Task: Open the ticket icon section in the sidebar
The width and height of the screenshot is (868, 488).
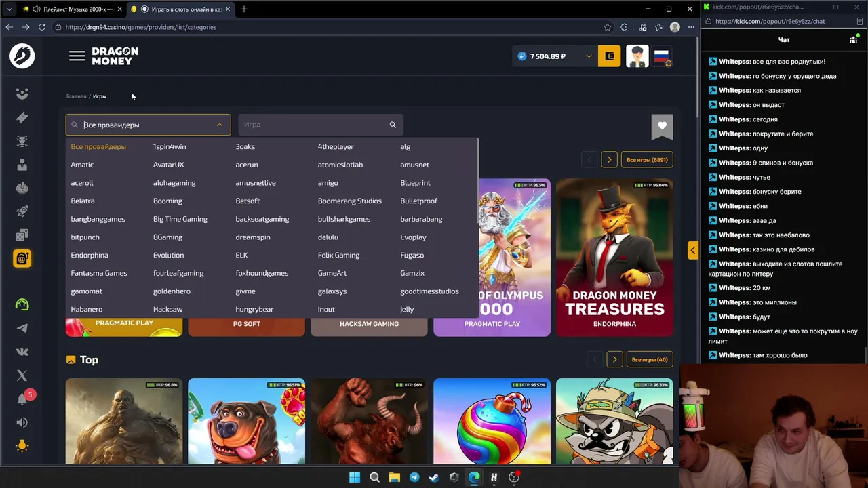Action: pyautogui.click(x=22, y=118)
